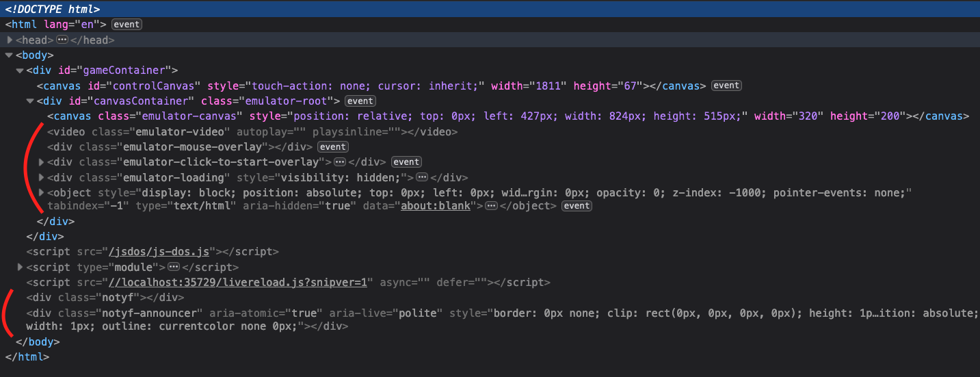Click the aria-live="polite" attribute
This screenshot has height=377, width=980.
386,313
